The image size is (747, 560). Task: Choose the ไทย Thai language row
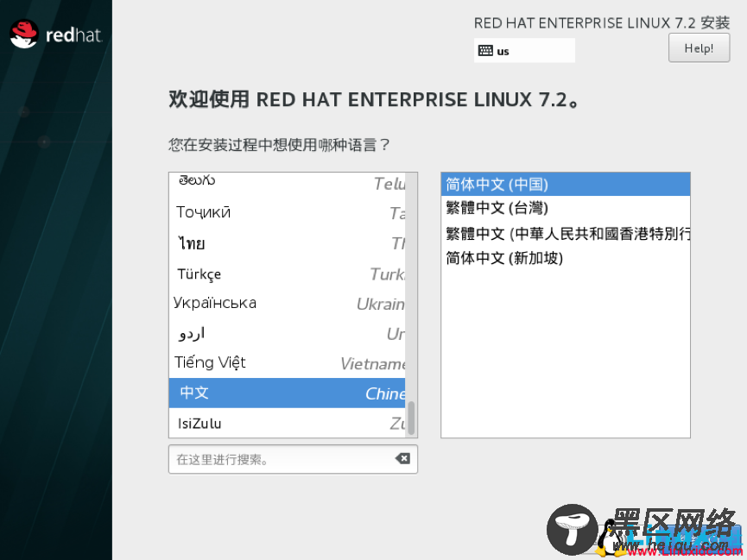[x=287, y=244]
